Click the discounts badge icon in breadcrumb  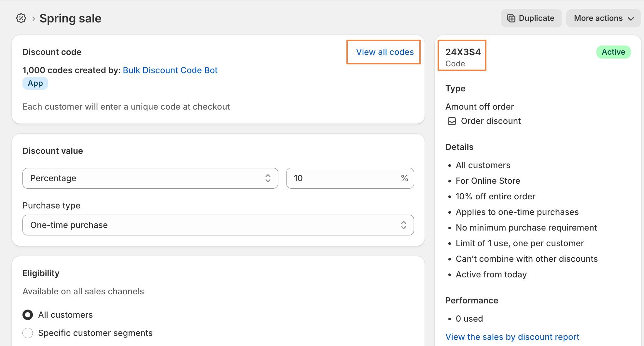point(21,19)
